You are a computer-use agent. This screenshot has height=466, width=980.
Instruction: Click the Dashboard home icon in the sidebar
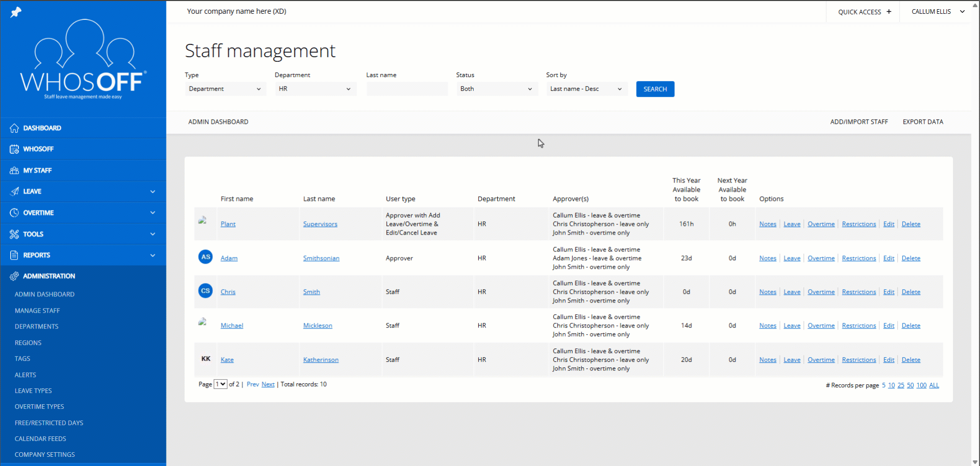[x=14, y=128]
